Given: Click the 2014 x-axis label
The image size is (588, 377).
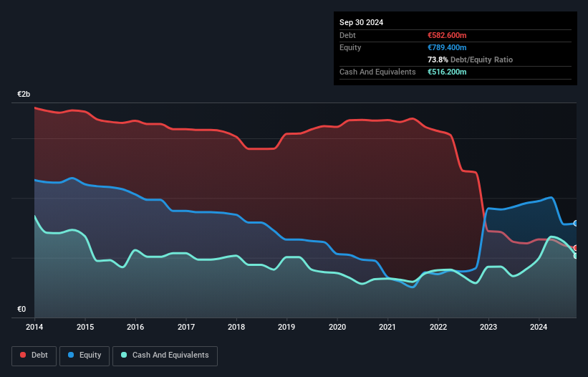Looking at the screenshot, I should 34,327.
